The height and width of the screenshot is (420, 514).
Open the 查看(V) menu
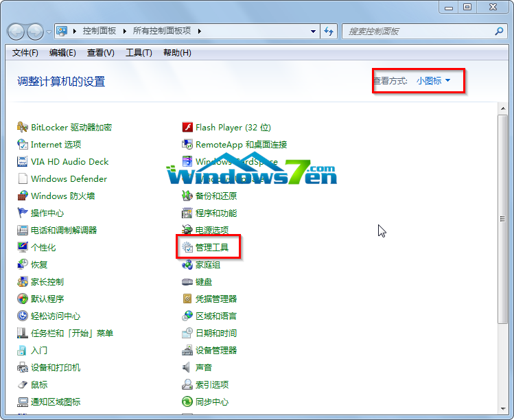tap(101, 52)
